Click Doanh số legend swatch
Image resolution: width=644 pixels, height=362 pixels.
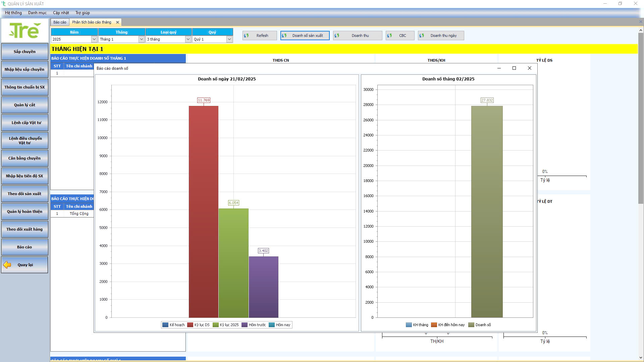pyautogui.click(x=471, y=325)
